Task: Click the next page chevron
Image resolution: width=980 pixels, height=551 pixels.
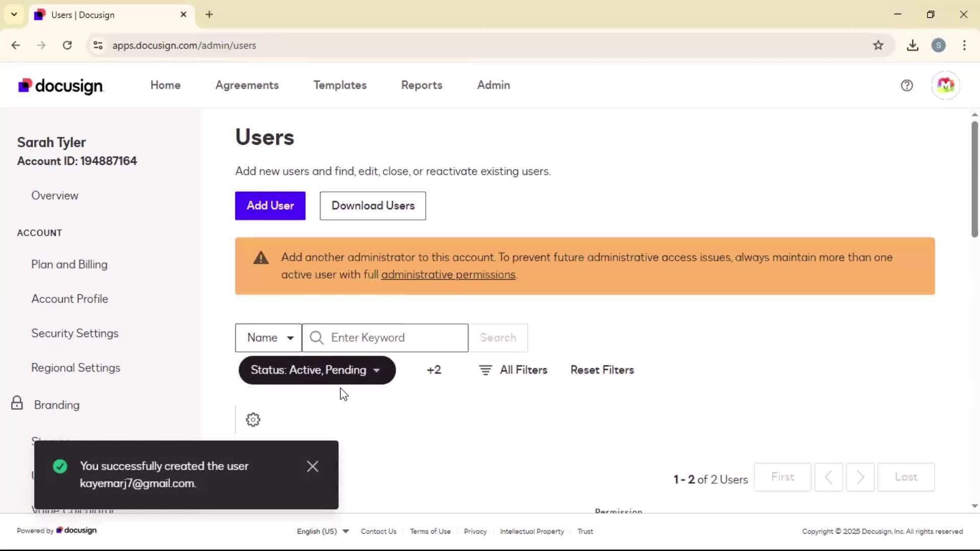Action: (860, 477)
